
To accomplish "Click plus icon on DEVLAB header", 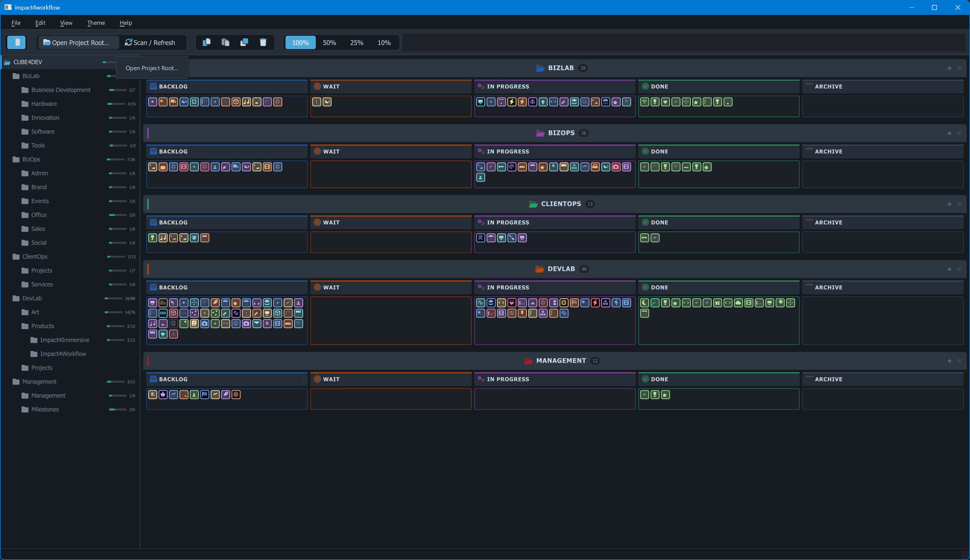I will (x=949, y=269).
